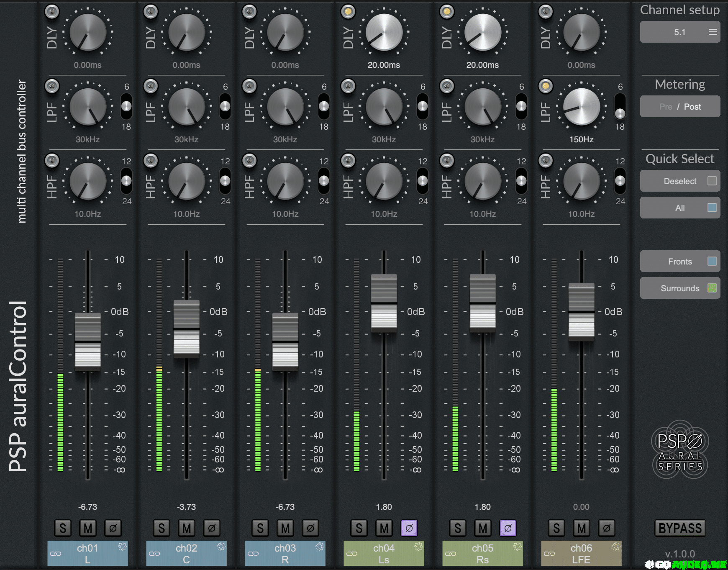
Task: Disable DLY power button on ch04
Action: 348,12
